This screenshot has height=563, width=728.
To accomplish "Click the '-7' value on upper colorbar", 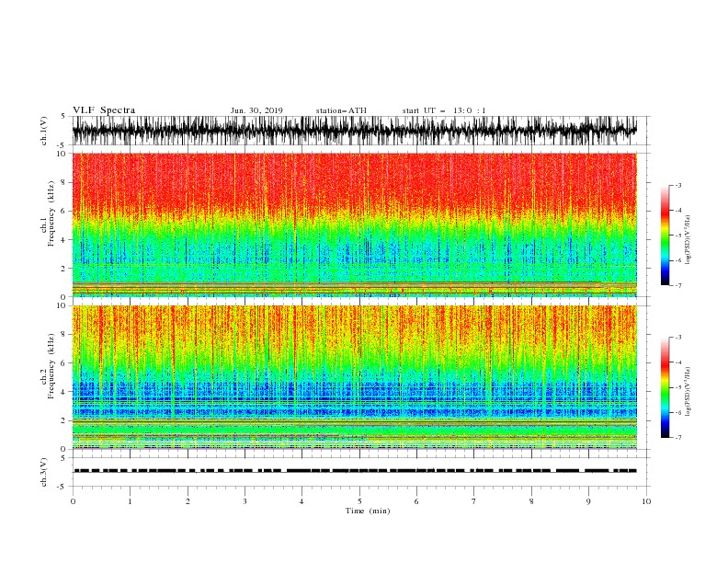I will click(677, 285).
